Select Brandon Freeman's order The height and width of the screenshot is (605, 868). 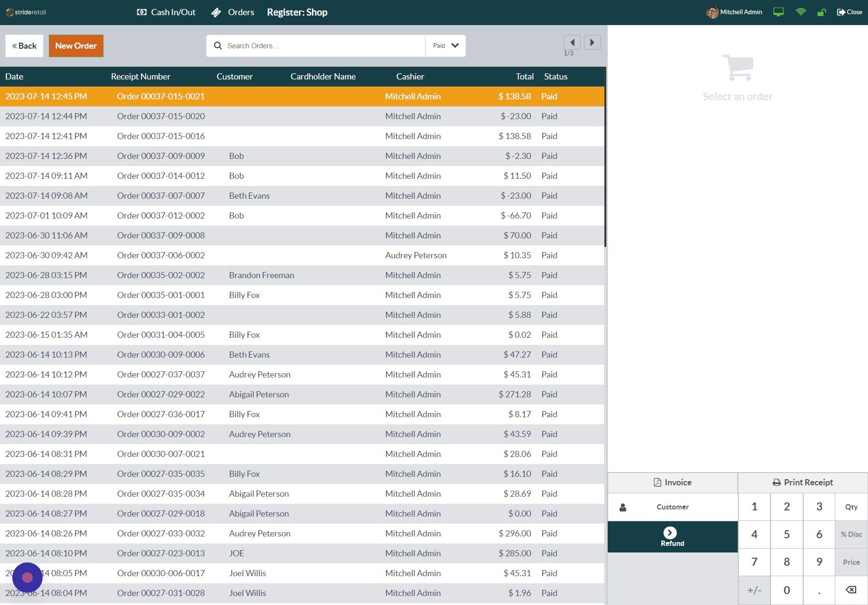pos(302,275)
